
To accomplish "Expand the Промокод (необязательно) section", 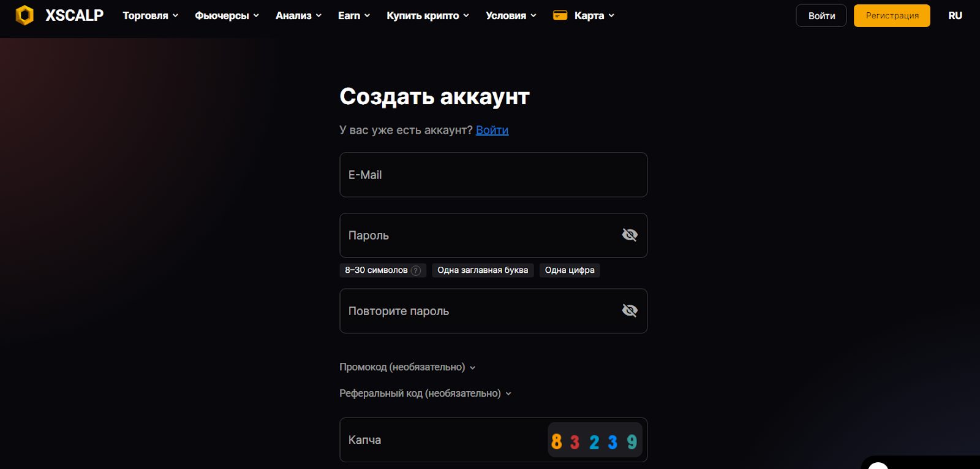I will [x=407, y=367].
